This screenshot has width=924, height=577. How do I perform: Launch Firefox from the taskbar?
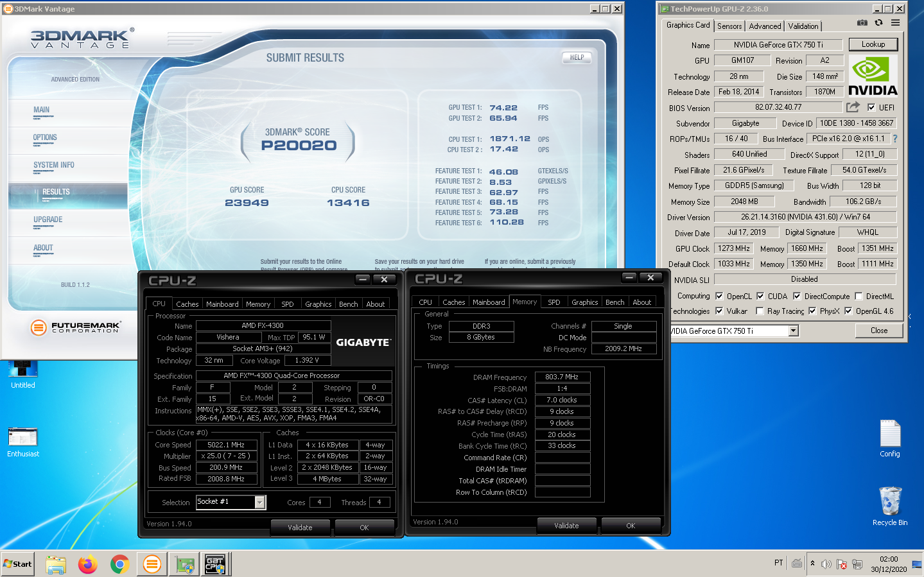tap(88, 564)
